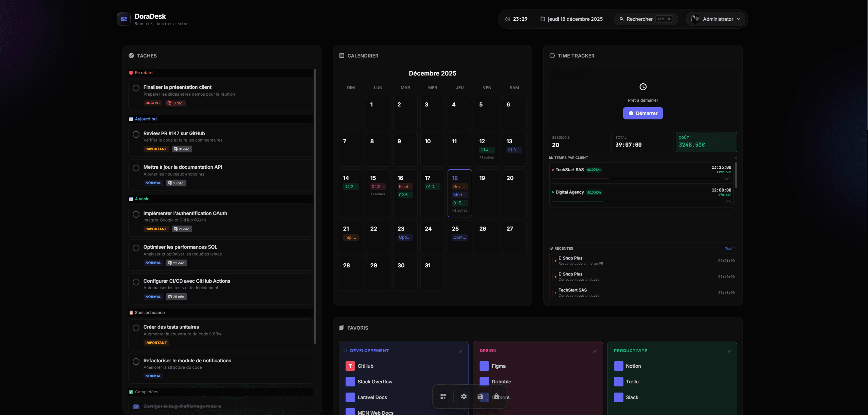The height and width of the screenshot is (415, 868).
Task: Click the Notion icon under Productivité
Action: tap(618, 366)
